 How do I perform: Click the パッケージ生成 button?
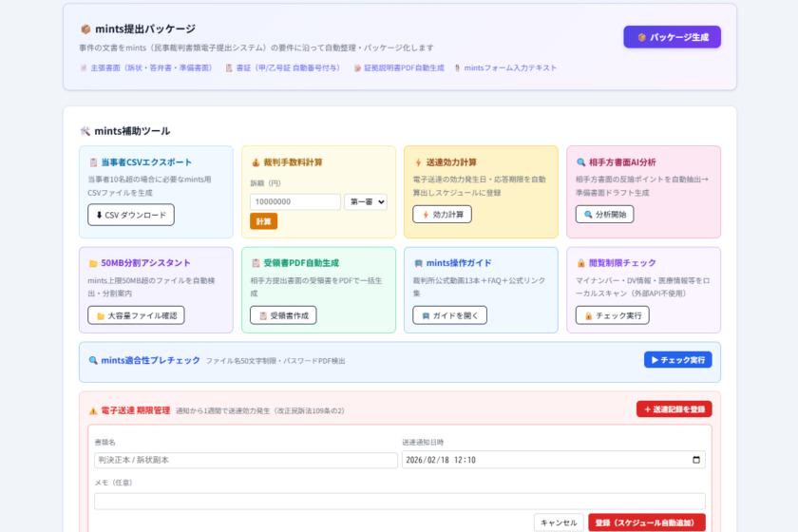pos(672,37)
